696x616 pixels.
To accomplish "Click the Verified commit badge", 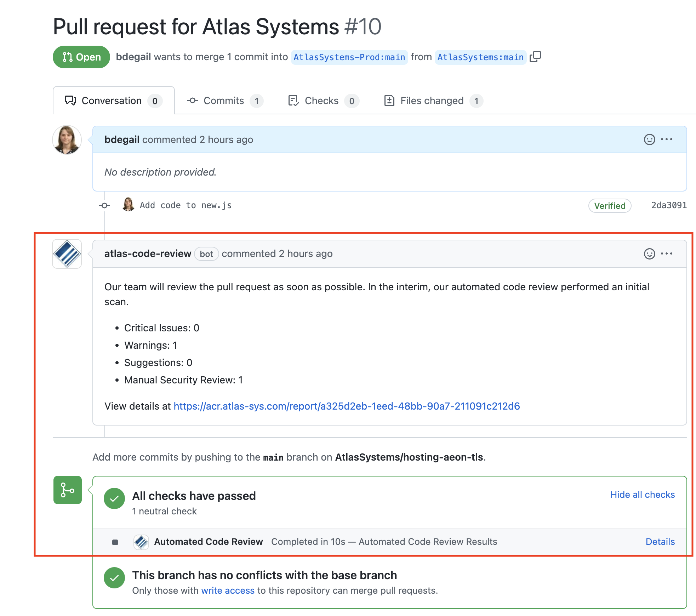I will pyautogui.click(x=610, y=206).
